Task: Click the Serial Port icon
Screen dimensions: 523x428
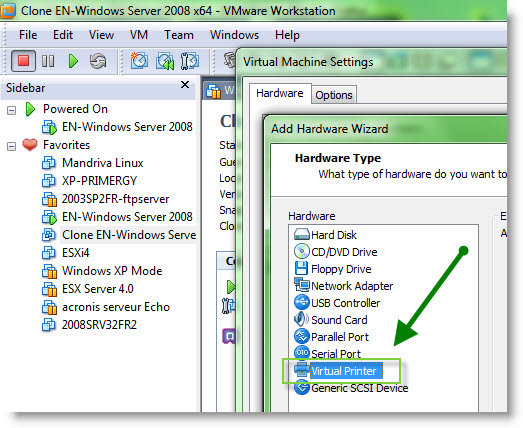Action: [302, 352]
